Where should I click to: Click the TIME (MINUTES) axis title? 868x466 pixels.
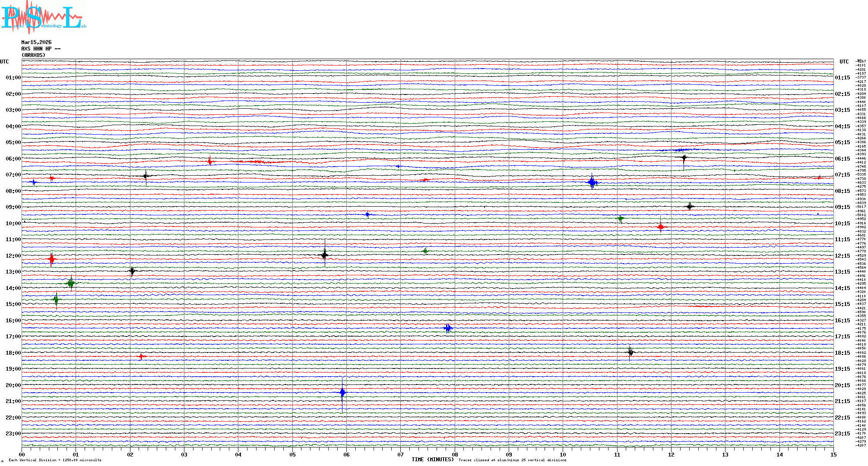pos(433,460)
